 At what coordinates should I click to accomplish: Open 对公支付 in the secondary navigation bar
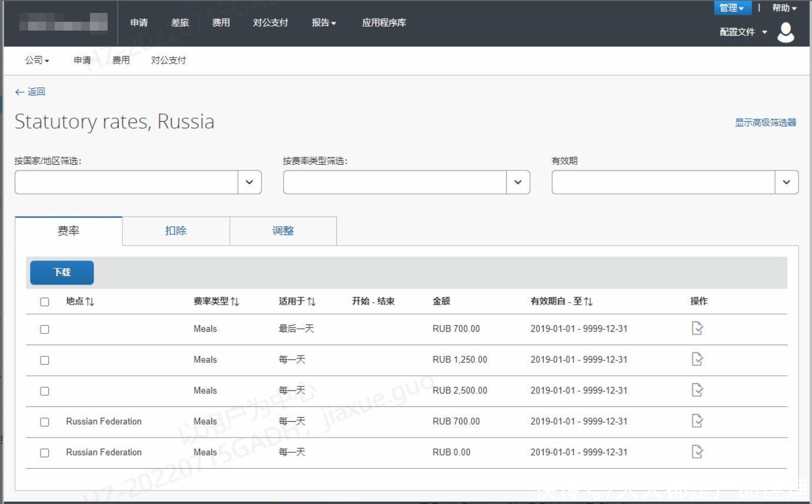tap(169, 61)
